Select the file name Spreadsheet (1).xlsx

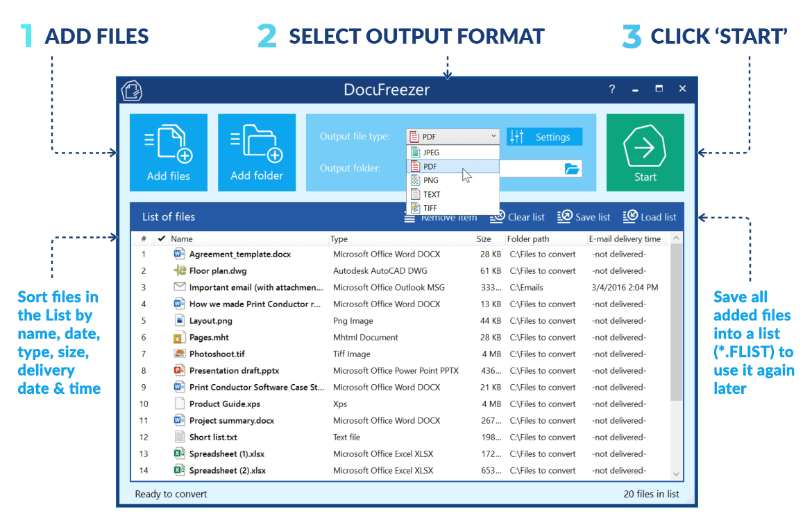tap(227, 453)
